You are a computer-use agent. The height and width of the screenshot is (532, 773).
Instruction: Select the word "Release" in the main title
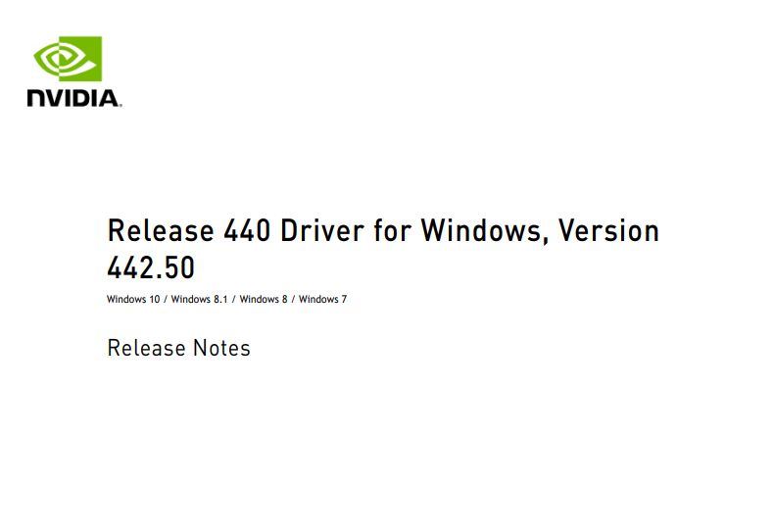[161, 231]
